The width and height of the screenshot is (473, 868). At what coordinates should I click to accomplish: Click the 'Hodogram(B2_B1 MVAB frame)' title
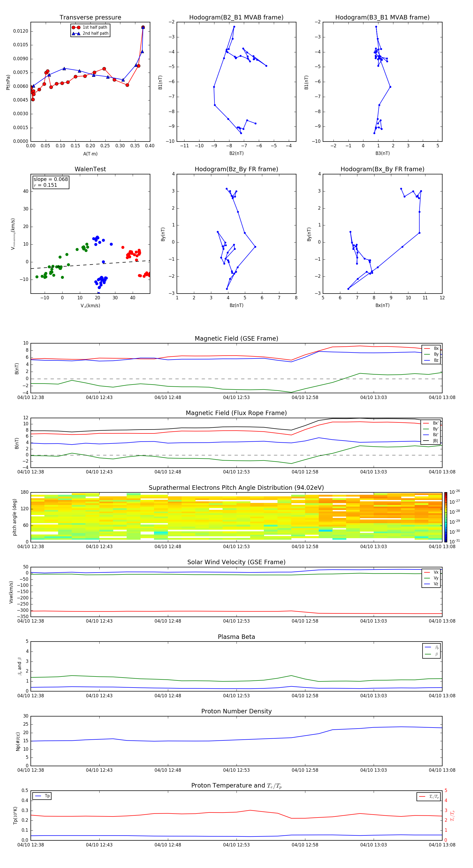coord(236,18)
